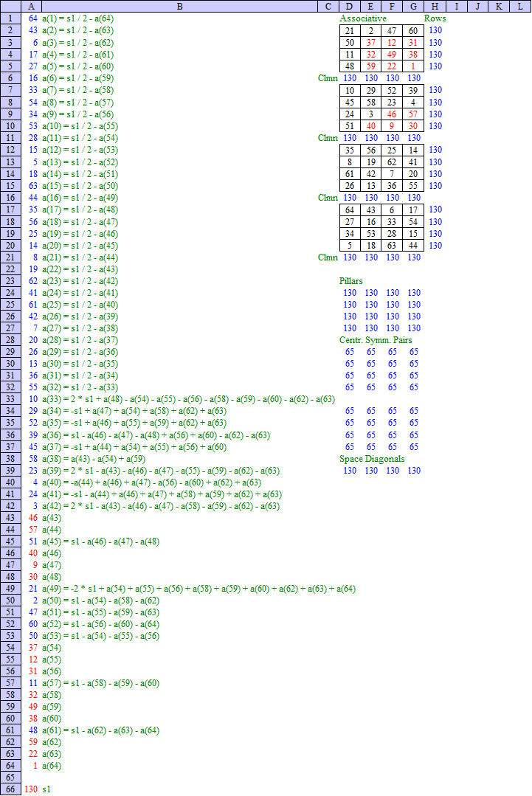Click the 'Space Diagonals' label
The width and height of the screenshot is (532, 796).
point(372,459)
